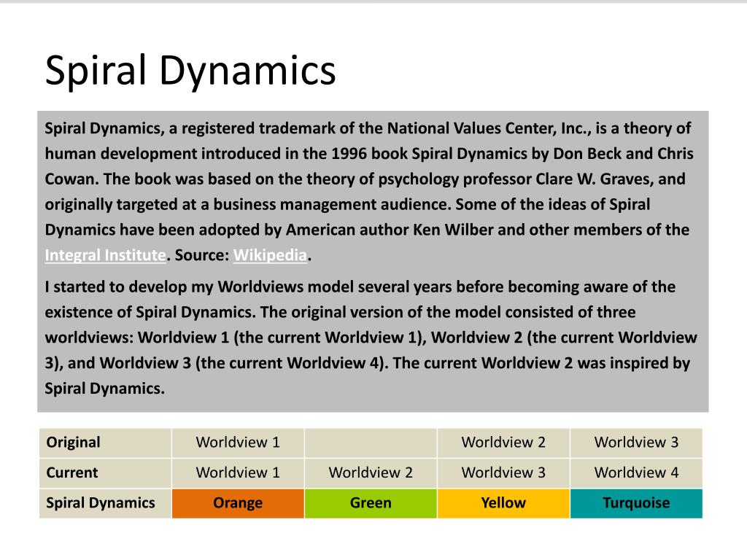
Task: Select the Original row header
Action: 105,443
